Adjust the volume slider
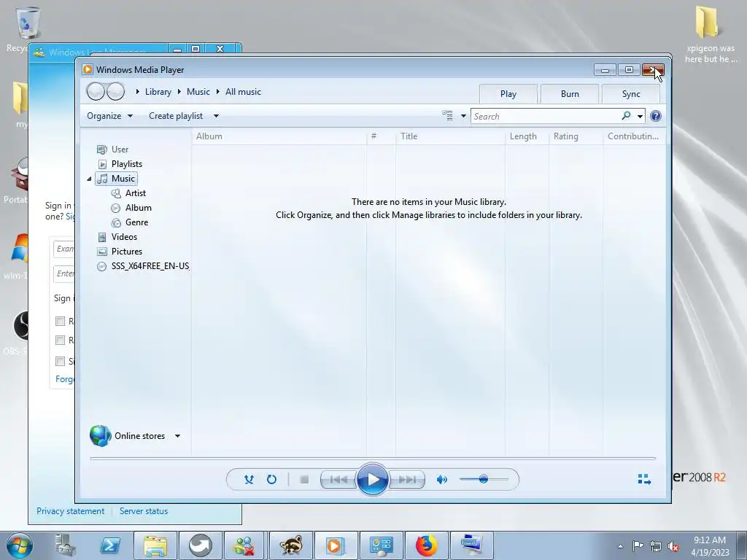 (x=484, y=479)
